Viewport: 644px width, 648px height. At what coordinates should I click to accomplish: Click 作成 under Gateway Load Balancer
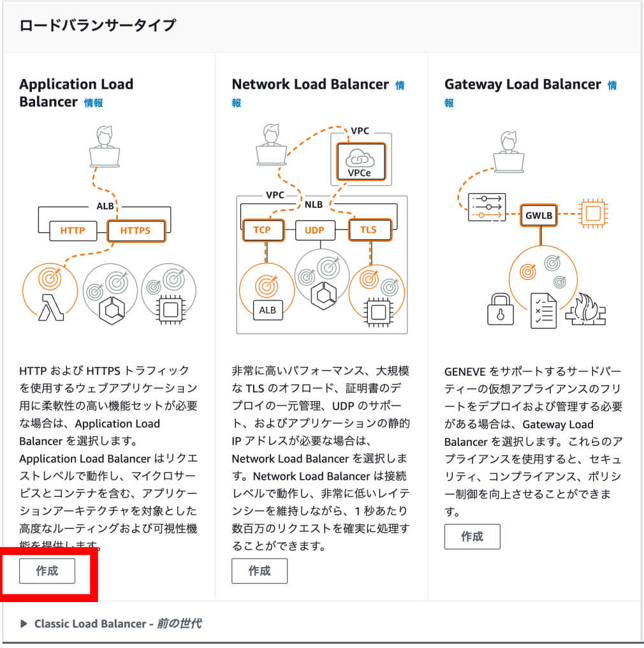472,536
